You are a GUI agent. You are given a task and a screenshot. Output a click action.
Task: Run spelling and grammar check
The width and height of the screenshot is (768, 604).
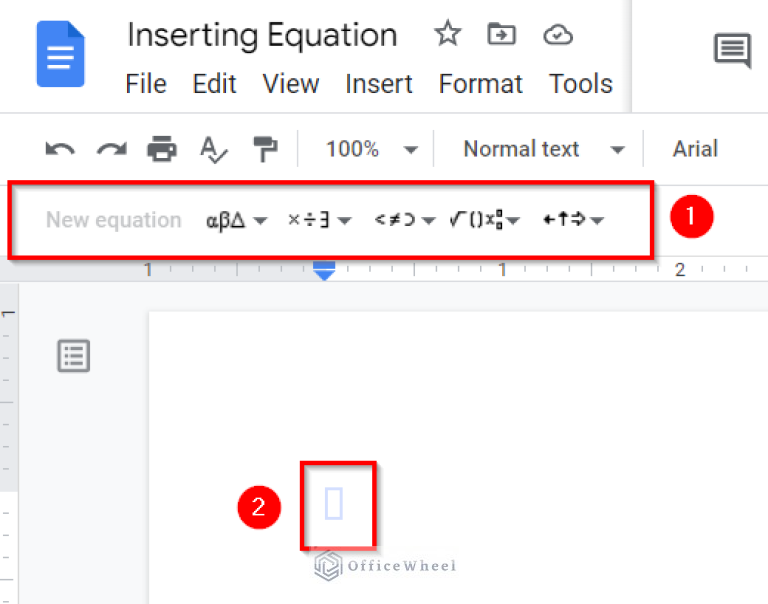click(x=213, y=150)
